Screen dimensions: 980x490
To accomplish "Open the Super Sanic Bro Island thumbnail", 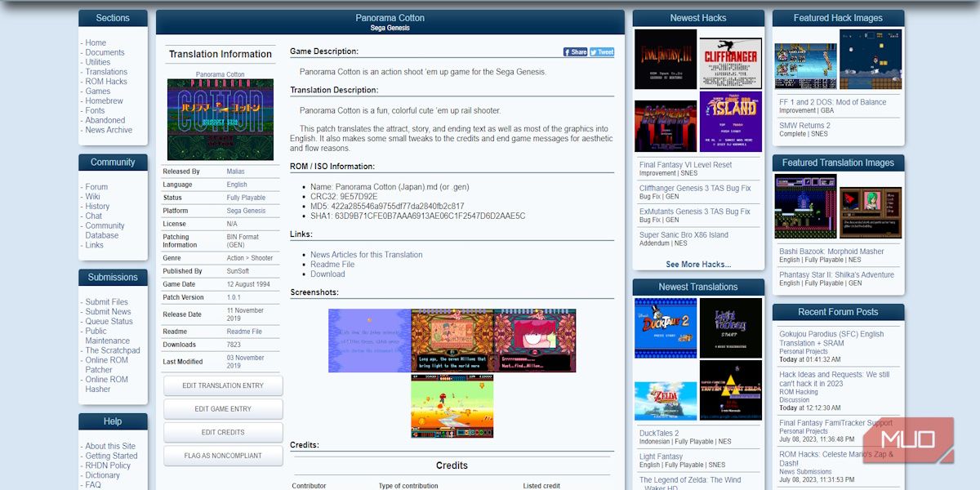I will [731, 122].
